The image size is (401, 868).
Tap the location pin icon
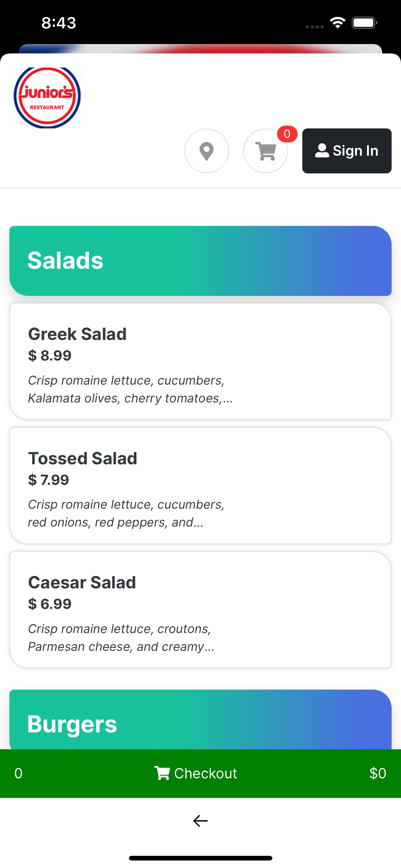[206, 151]
